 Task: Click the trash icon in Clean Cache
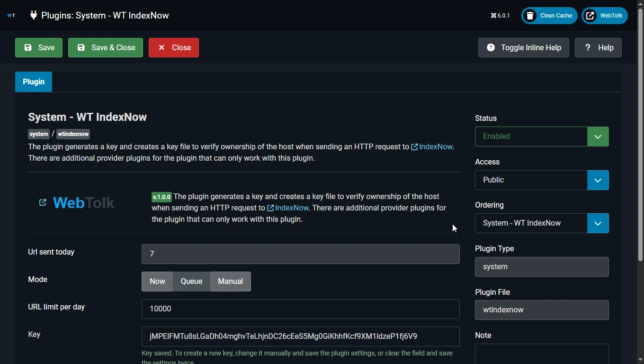[x=530, y=16]
